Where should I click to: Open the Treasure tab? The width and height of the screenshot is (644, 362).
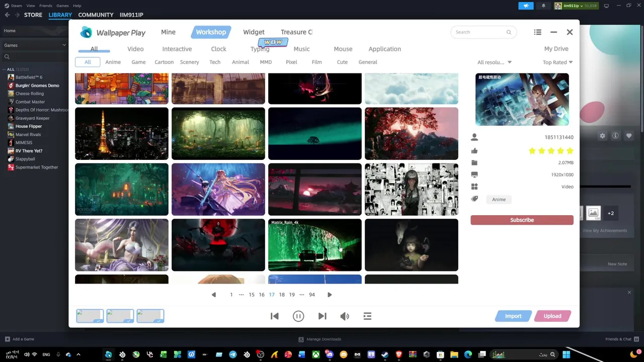[x=296, y=32]
